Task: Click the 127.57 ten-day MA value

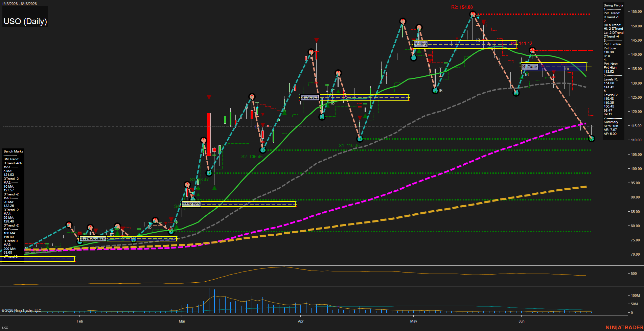Action: [9, 190]
